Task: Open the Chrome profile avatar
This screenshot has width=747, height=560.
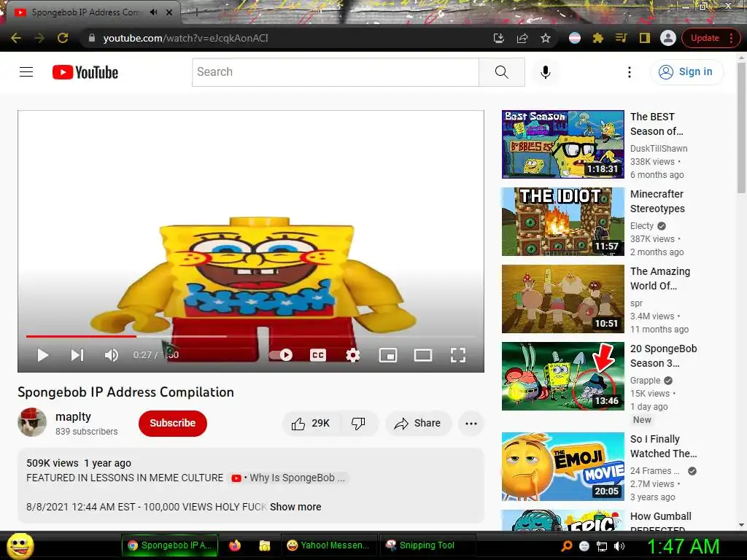Action: point(668,38)
